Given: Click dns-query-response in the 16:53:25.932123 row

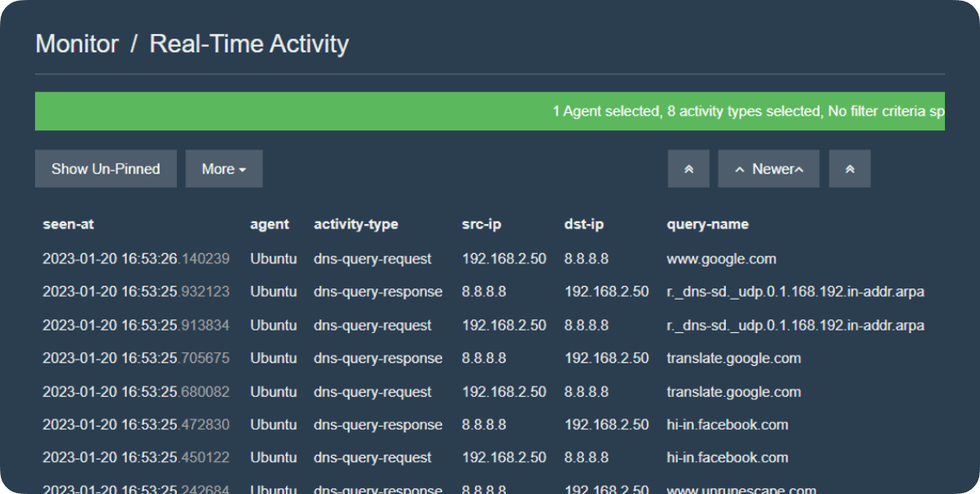Looking at the screenshot, I should point(378,292).
